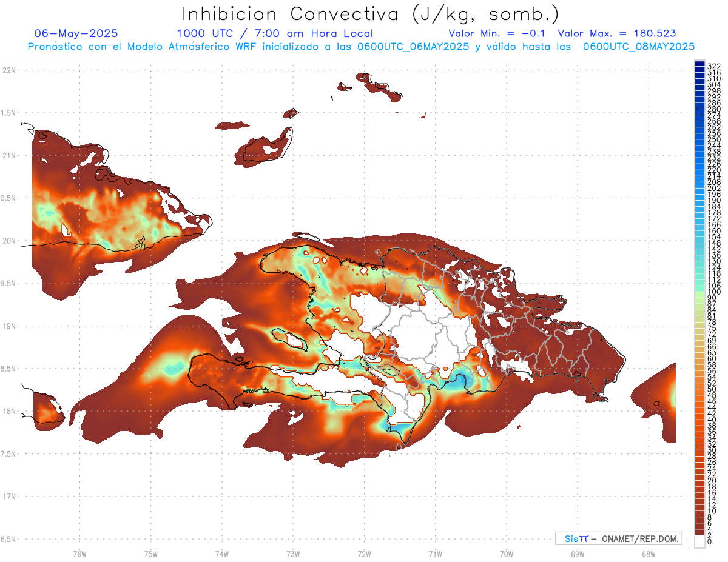The image size is (728, 562).
Task: Click the '20N' latitude label
Action: coord(8,241)
